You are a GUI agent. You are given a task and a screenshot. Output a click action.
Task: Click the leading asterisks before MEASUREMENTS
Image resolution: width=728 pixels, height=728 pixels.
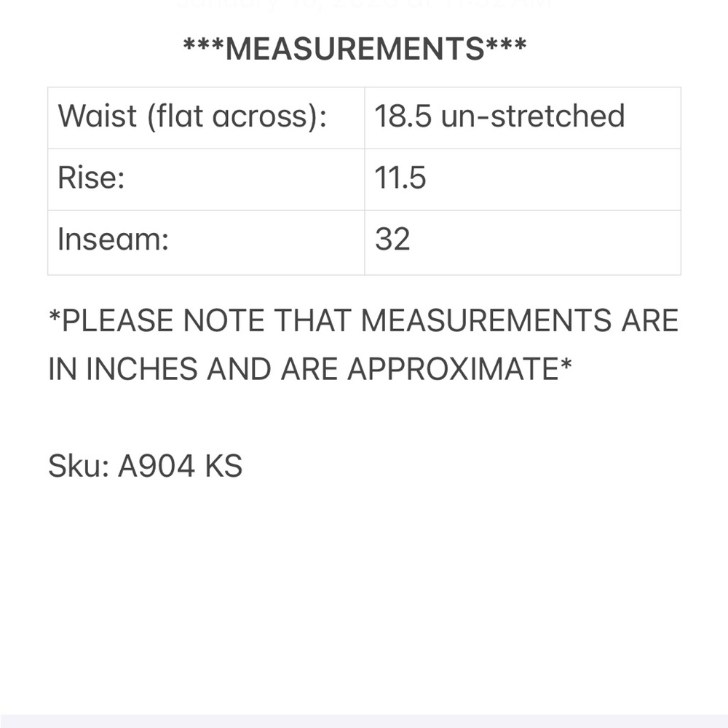(203, 45)
